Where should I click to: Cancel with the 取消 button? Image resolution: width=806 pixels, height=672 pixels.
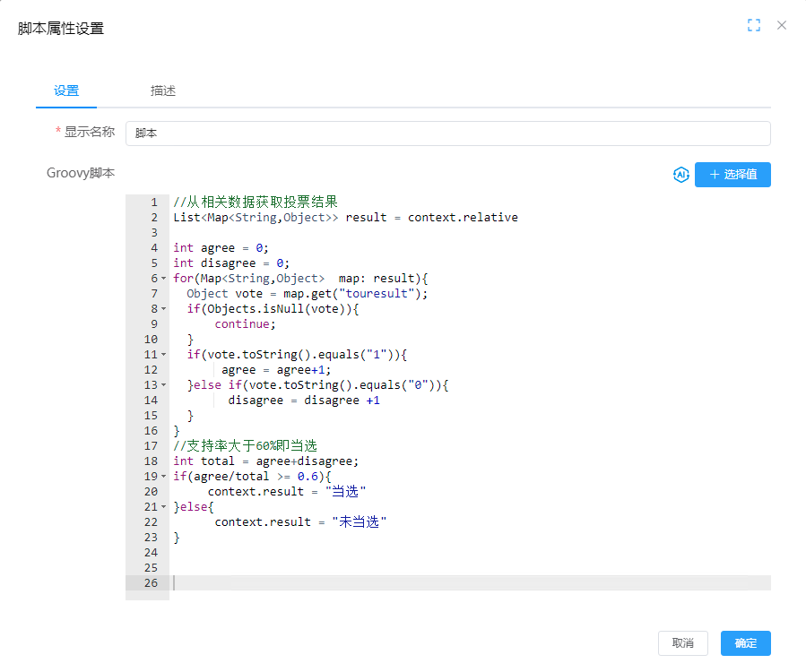[x=682, y=643]
